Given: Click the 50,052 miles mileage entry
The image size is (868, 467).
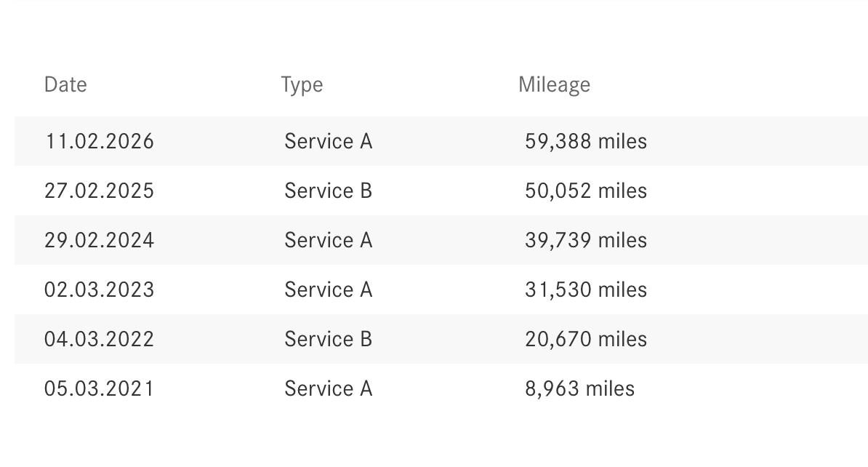Looking at the screenshot, I should 585,191.
